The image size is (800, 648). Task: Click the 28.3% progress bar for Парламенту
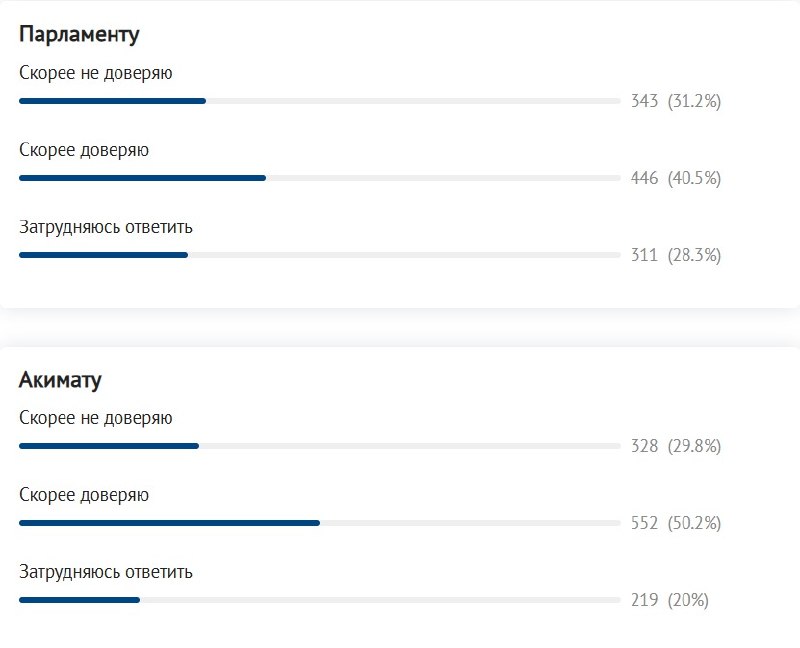[x=320, y=255]
